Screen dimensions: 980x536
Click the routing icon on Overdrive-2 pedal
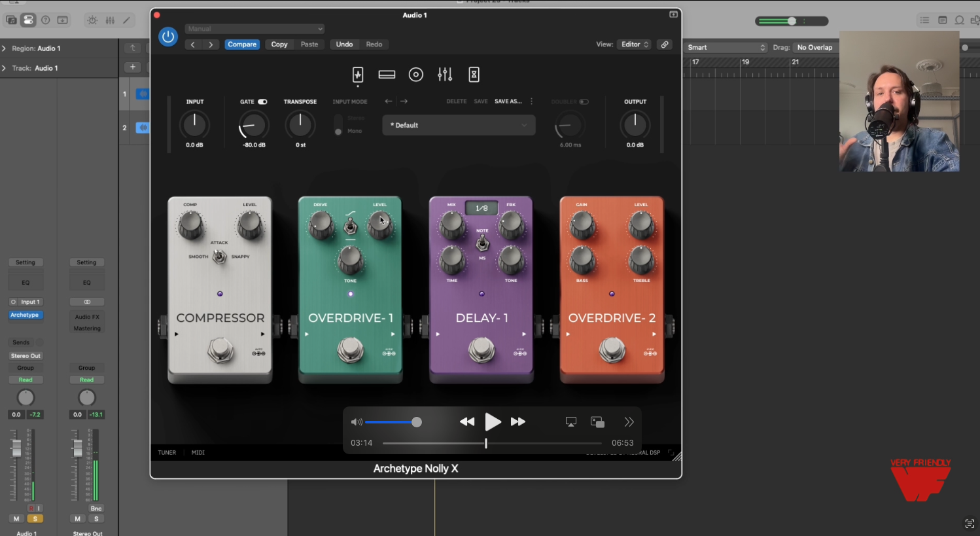pyautogui.click(x=650, y=353)
